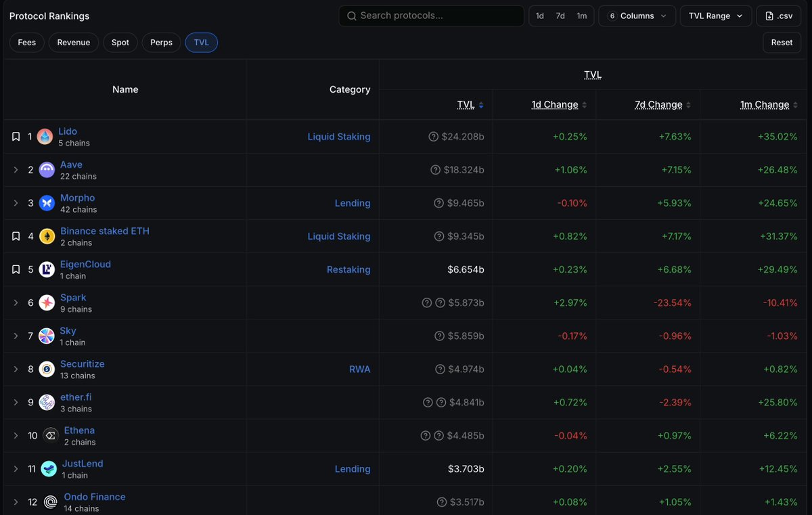The image size is (812, 515).
Task: Click the Lido protocol logo icon
Action: click(x=45, y=137)
